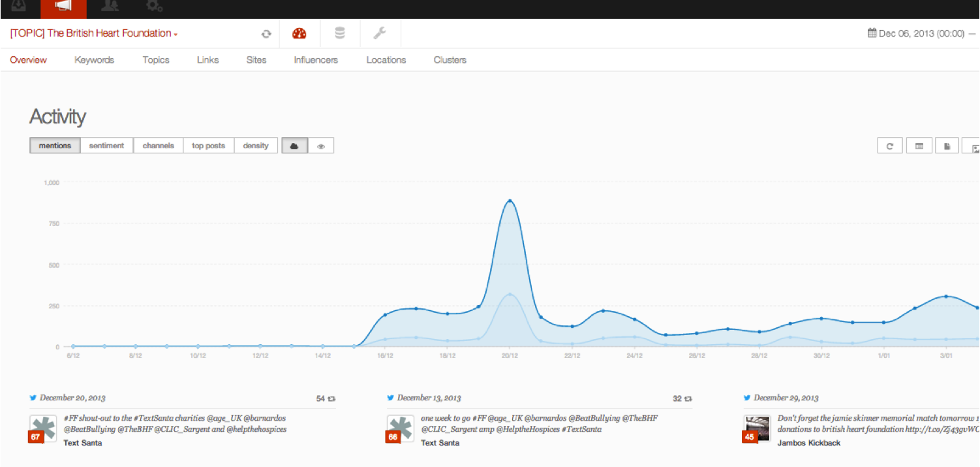This screenshot has height=467, width=980.
Task: Switch to the Keywords tab
Action: [94, 60]
